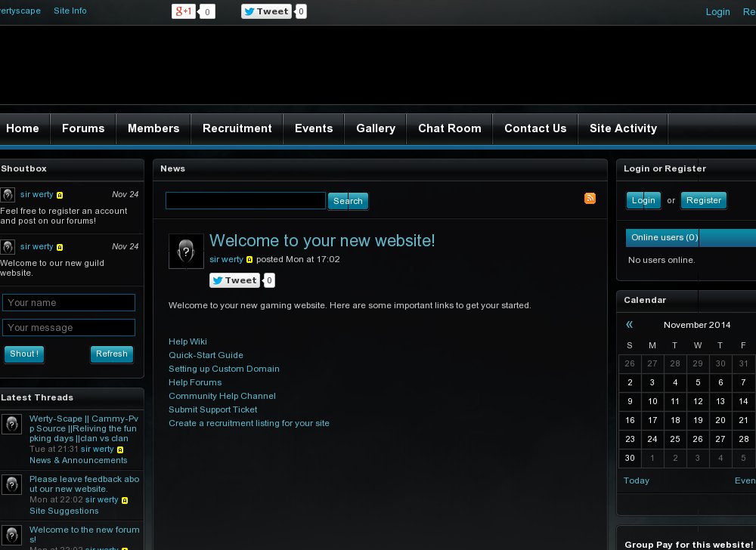Click the news Search button

point(348,201)
